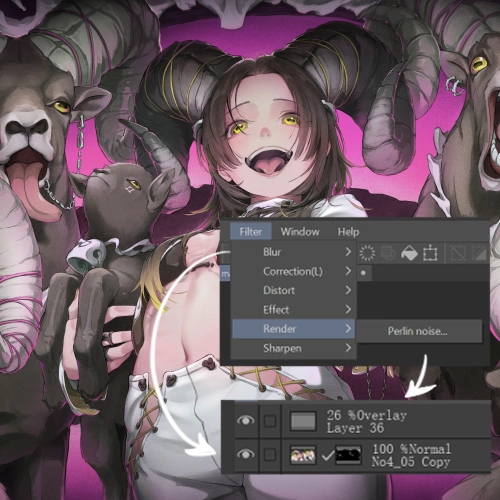The image size is (500, 500).
Task: Expand the Blur submenu arrow
Action: tap(348, 252)
